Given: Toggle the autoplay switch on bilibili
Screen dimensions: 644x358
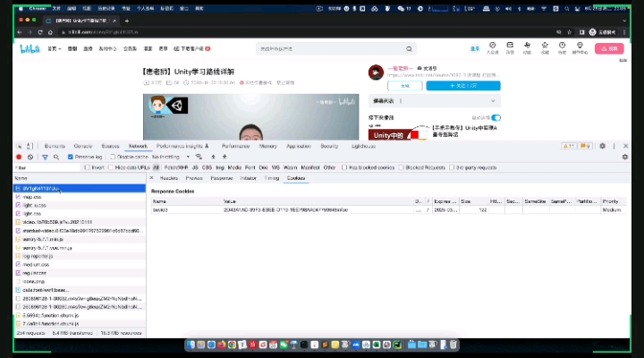Looking at the screenshot, I should [x=496, y=118].
